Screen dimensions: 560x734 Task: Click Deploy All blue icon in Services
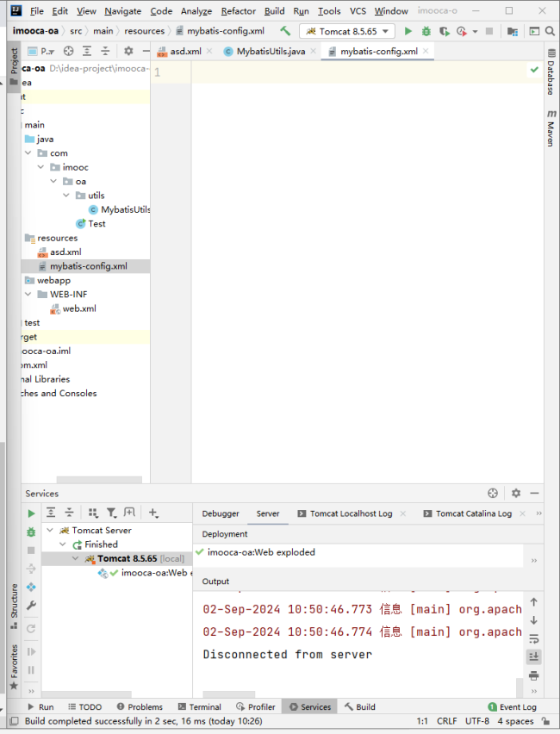[31, 587]
